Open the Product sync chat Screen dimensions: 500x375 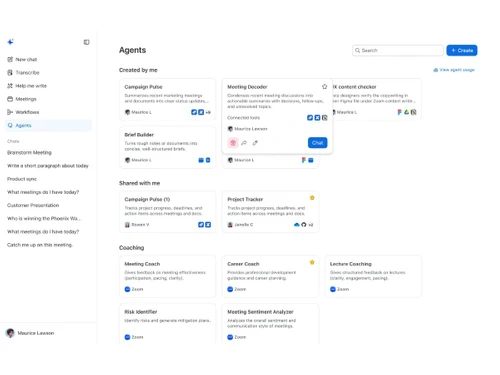(22, 179)
